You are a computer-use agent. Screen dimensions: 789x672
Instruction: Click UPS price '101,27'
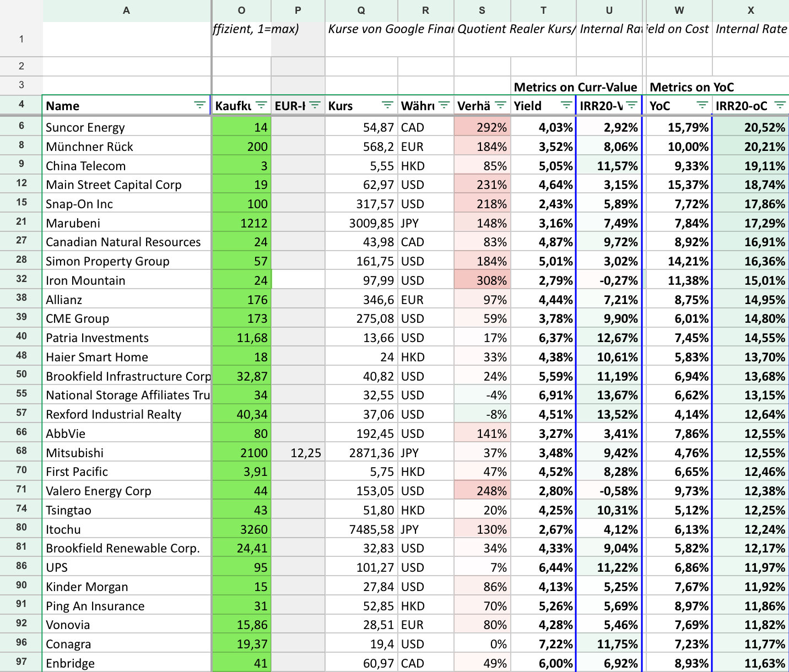[361, 567]
